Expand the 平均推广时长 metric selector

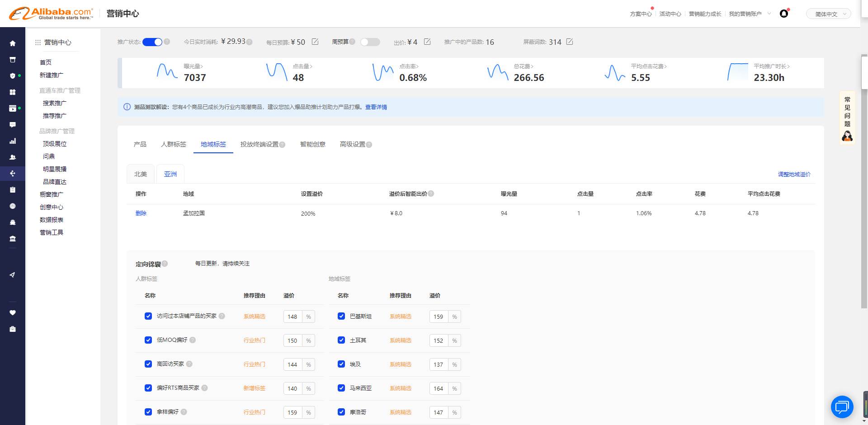pyautogui.click(x=772, y=66)
